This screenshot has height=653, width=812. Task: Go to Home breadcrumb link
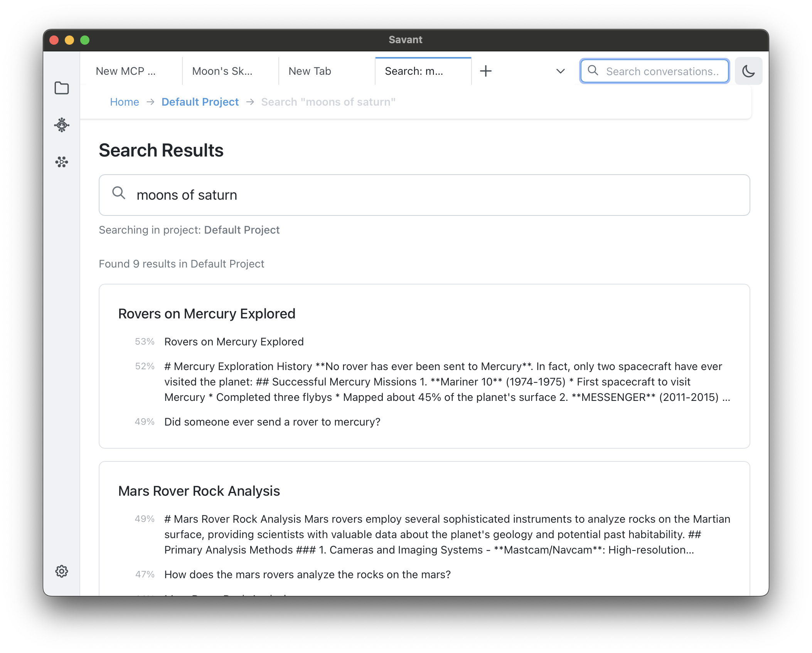[124, 102]
